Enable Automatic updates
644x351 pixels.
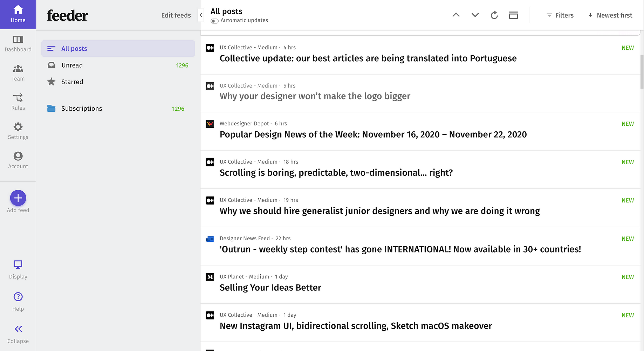[214, 21]
